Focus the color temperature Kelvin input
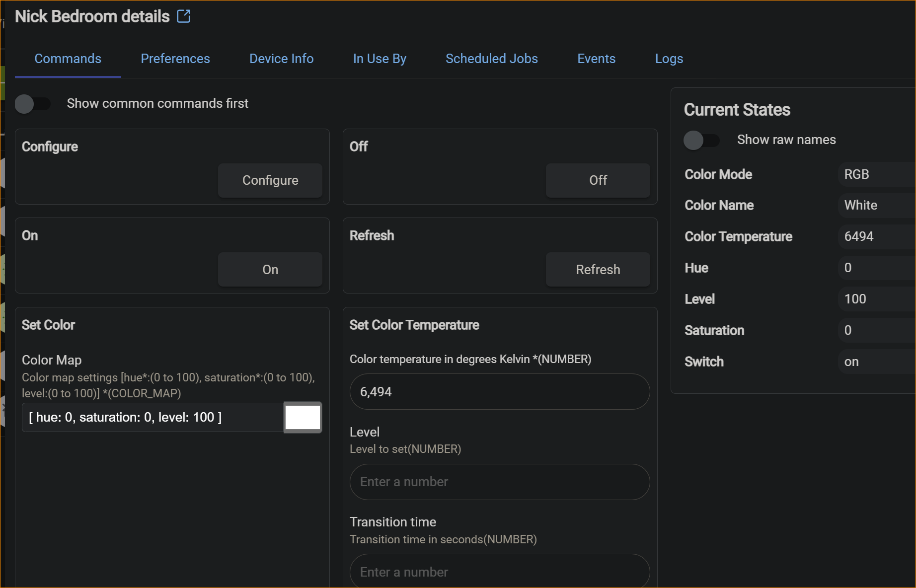Image resolution: width=916 pixels, height=588 pixels. pyautogui.click(x=499, y=392)
